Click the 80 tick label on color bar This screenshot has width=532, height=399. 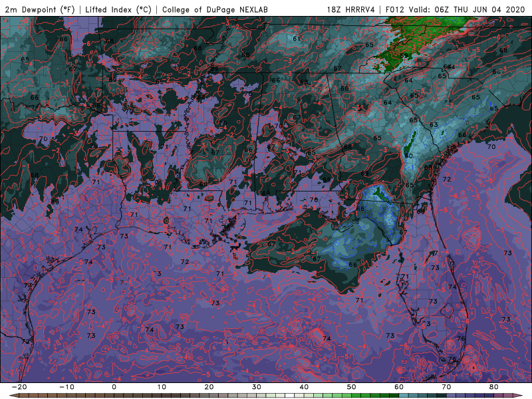[494, 387]
